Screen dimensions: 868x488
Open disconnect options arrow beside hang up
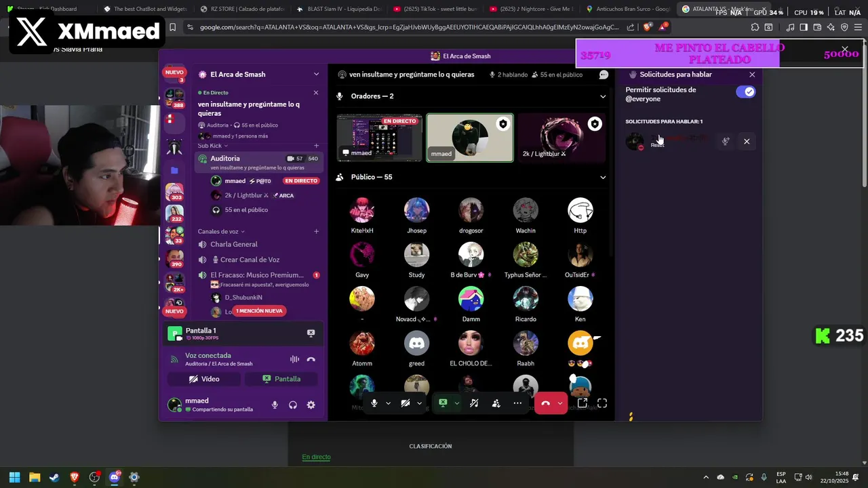(559, 403)
